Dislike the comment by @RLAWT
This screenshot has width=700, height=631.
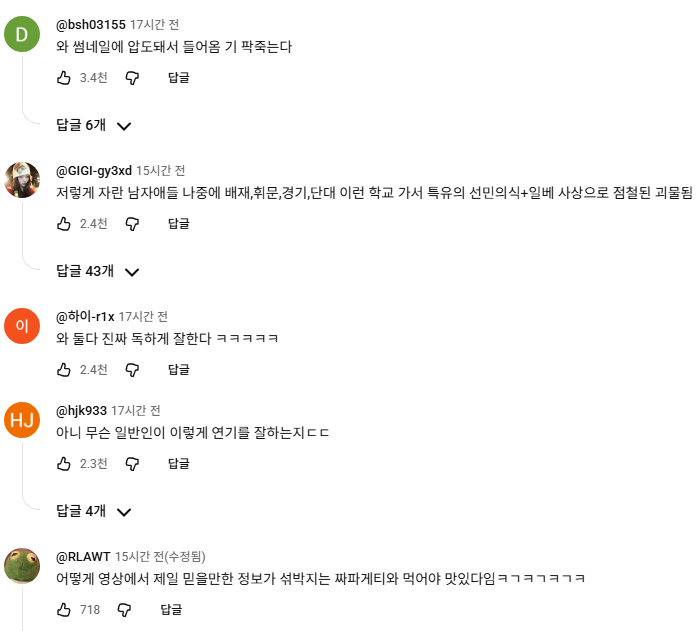125,610
